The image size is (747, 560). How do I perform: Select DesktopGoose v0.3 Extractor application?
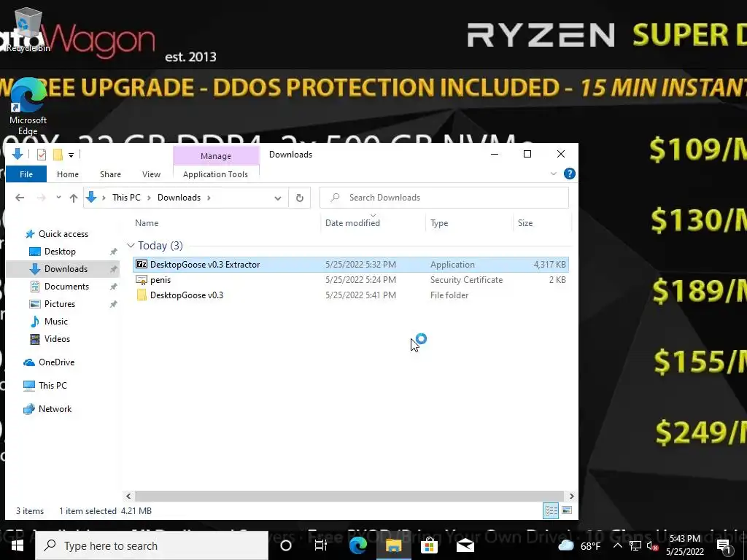click(x=351, y=264)
